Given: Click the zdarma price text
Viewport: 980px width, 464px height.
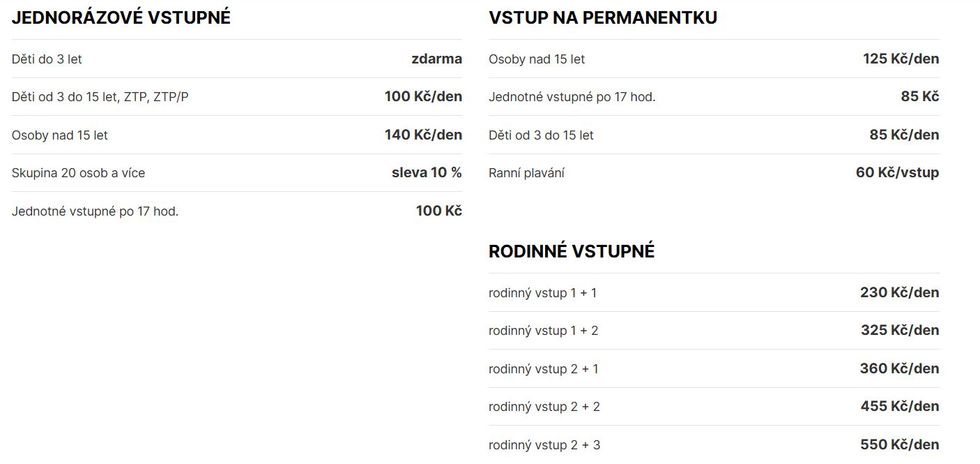Looking at the screenshot, I should coord(436,59).
